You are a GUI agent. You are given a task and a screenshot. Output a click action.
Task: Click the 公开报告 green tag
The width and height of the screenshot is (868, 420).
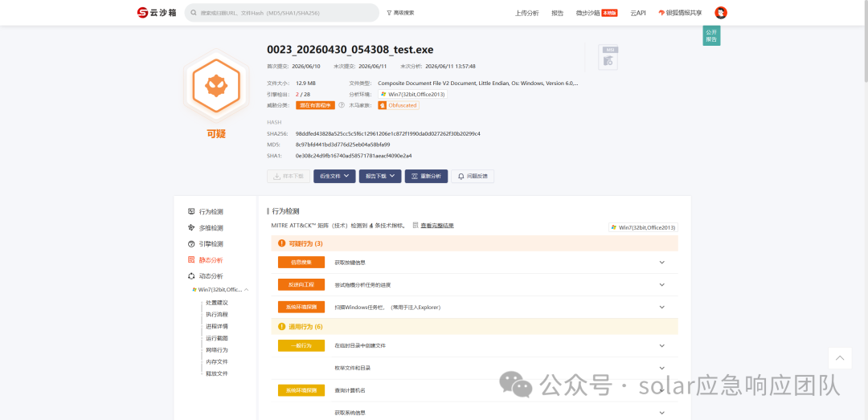tap(711, 36)
